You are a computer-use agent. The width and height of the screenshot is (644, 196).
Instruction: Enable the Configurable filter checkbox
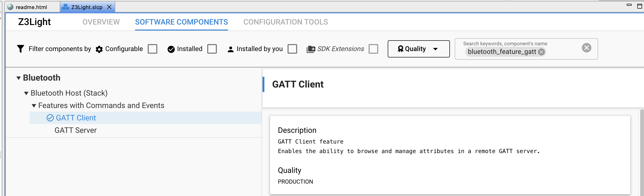152,49
